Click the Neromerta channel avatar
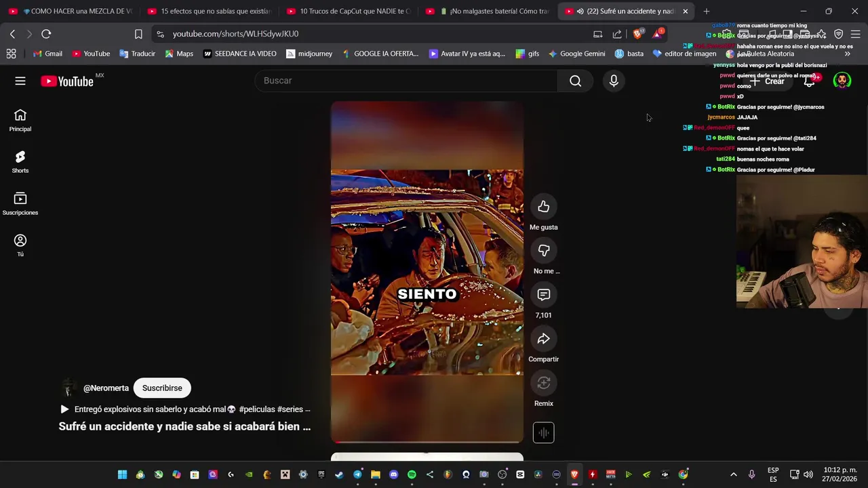The width and height of the screenshot is (868, 488). tap(68, 388)
